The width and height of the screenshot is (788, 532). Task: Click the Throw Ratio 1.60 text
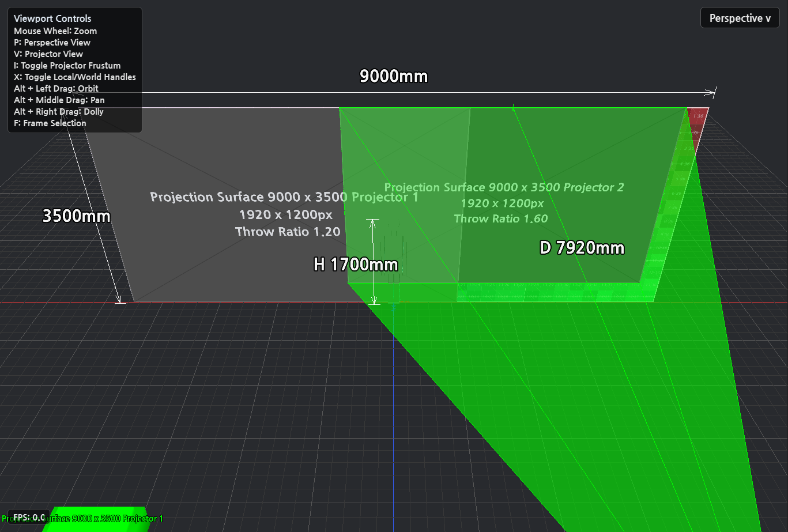tap(500, 218)
